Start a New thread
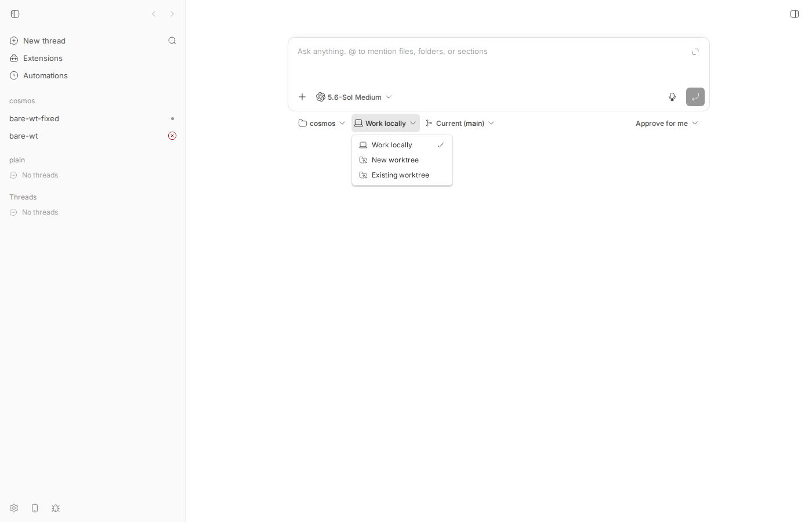 click(38, 41)
